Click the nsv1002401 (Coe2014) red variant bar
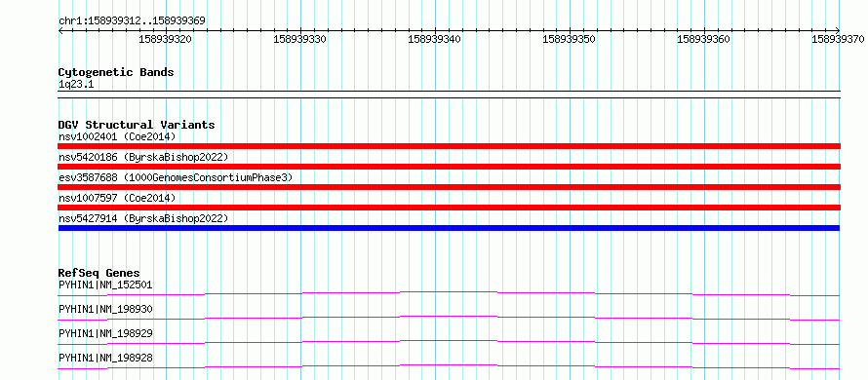Image resolution: width=868 pixels, height=380 pixels. 449,146
